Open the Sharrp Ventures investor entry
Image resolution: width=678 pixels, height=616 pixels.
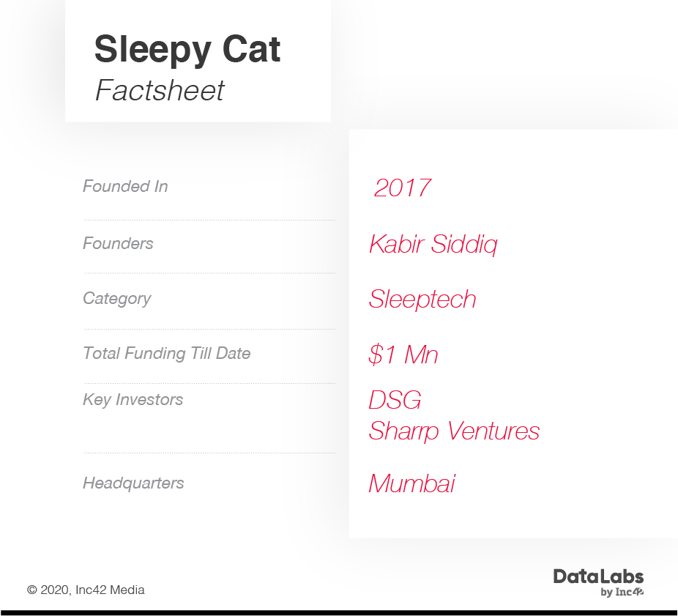coord(454,431)
